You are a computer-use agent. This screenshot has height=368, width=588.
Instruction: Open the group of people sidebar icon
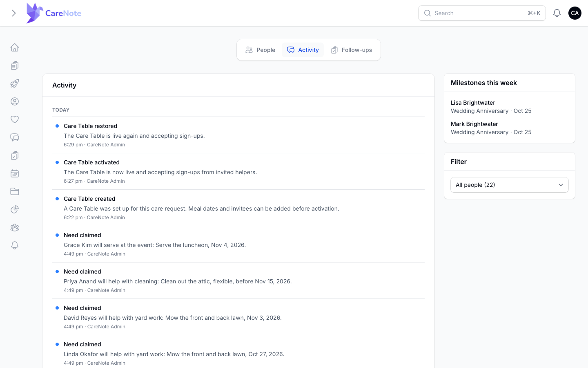coord(15,227)
